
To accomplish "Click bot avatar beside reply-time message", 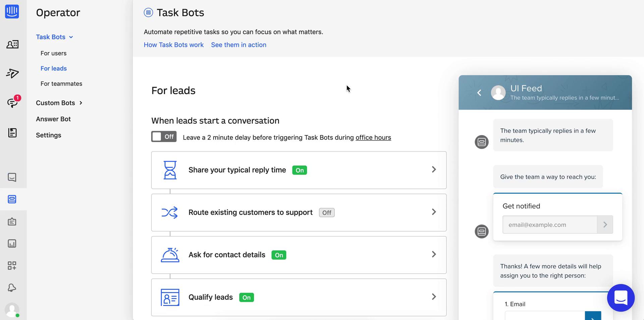I will 482,142.
